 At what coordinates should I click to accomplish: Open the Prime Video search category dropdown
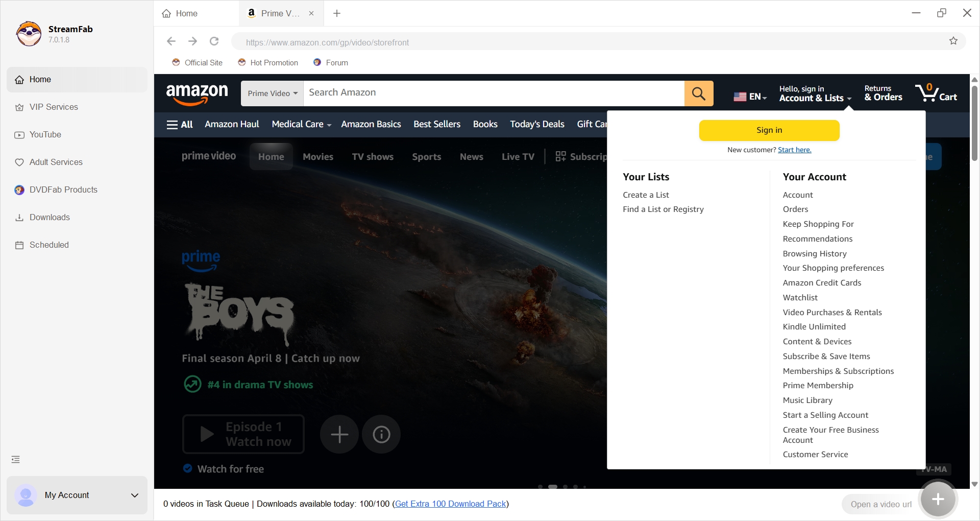pos(272,93)
